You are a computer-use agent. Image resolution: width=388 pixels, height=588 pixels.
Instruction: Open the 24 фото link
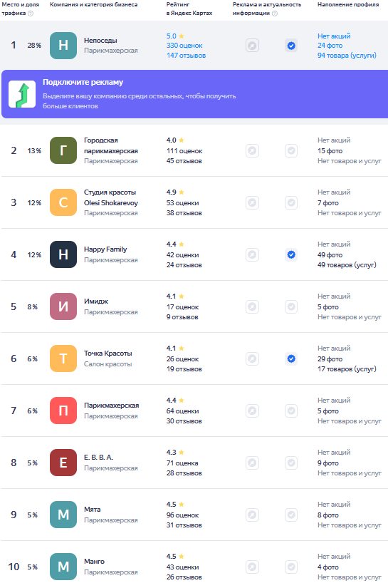click(330, 46)
